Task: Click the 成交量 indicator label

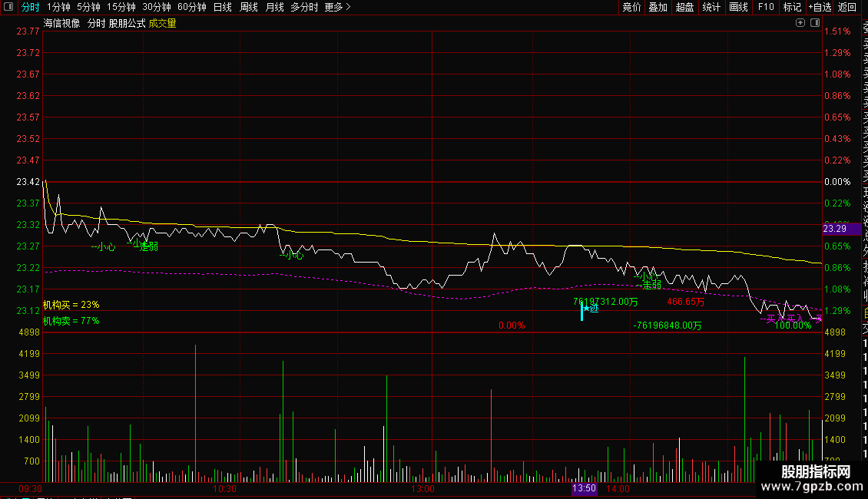Action: point(162,23)
